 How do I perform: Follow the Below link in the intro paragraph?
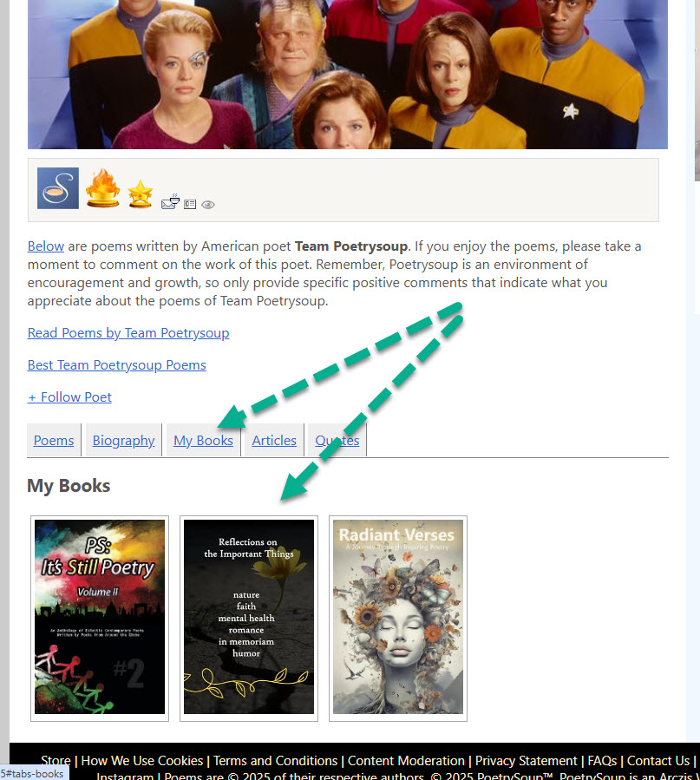coord(46,246)
